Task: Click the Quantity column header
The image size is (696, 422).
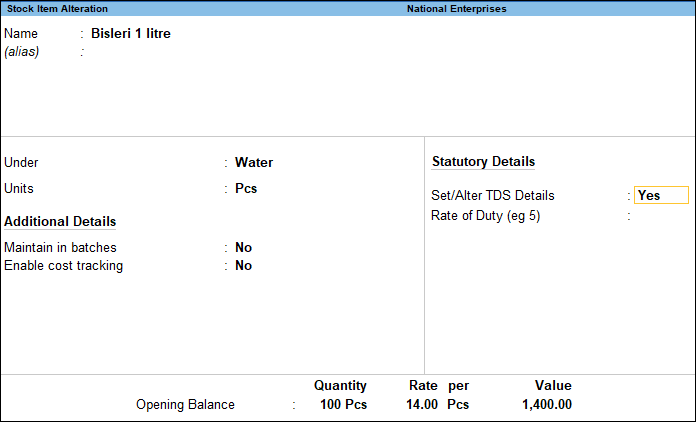Action: (x=340, y=386)
